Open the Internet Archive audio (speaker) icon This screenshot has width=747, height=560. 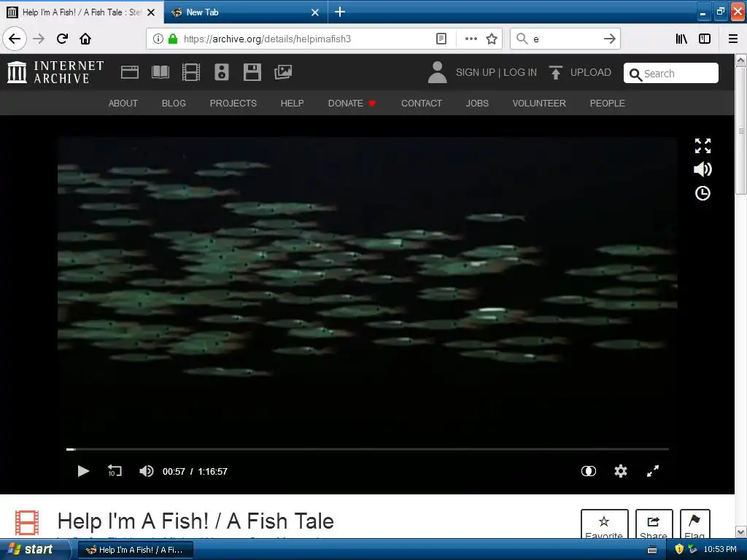click(x=222, y=72)
